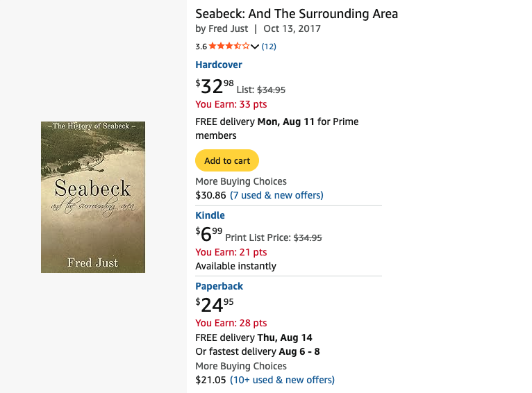Open the 12 customer reviews link

269,47
